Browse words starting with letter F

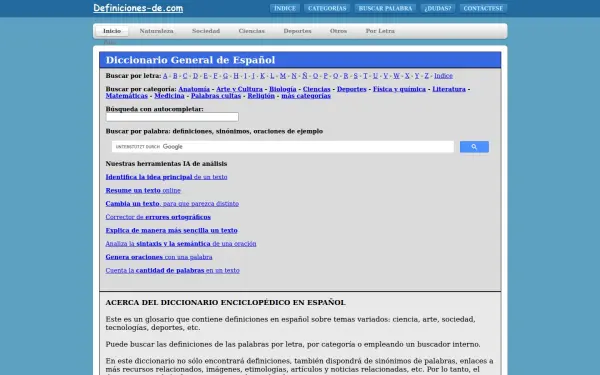[215, 76]
